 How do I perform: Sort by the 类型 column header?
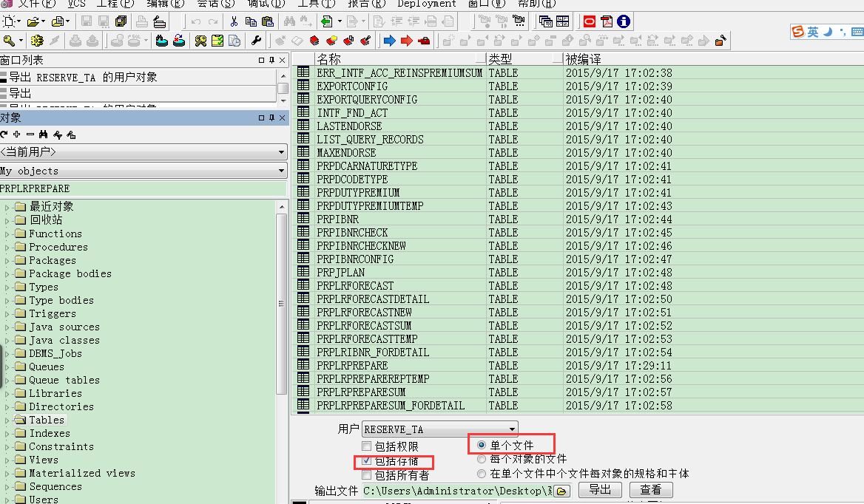(x=524, y=59)
